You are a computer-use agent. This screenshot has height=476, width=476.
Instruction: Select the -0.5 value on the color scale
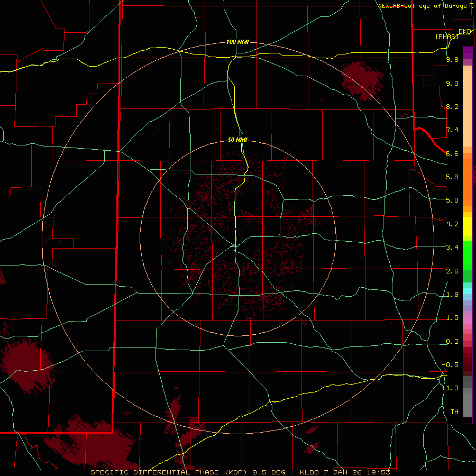click(x=450, y=365)
